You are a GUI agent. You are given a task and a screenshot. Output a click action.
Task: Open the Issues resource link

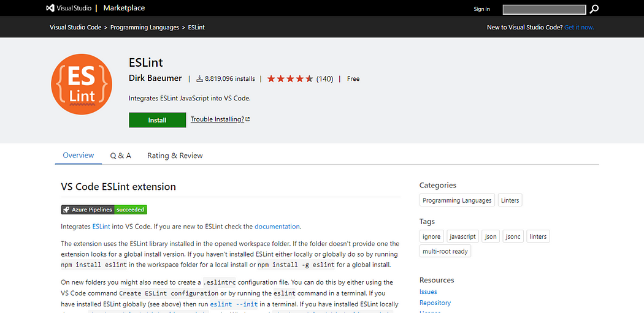(x=428, y=292)
